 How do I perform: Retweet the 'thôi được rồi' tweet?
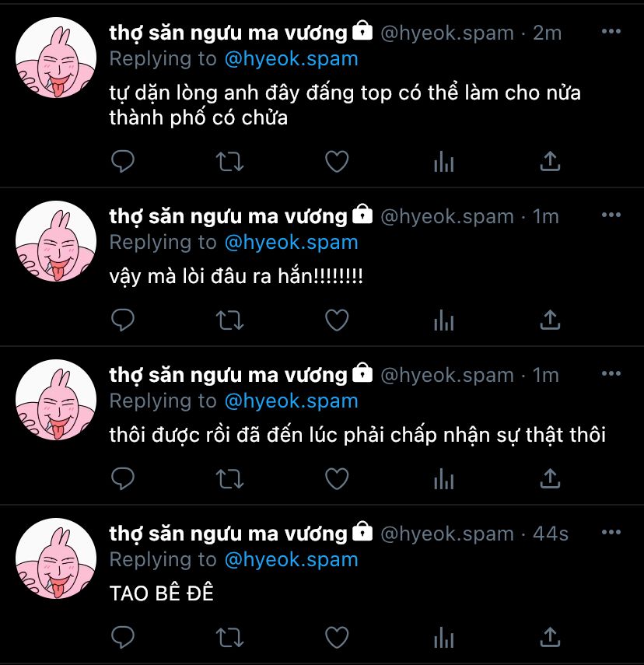(x=229, y=479)
